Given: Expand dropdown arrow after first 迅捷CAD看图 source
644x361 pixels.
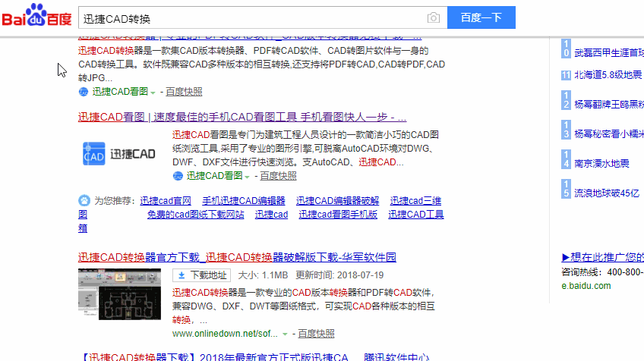Looking at the screenshot, I should pos(153,93).
